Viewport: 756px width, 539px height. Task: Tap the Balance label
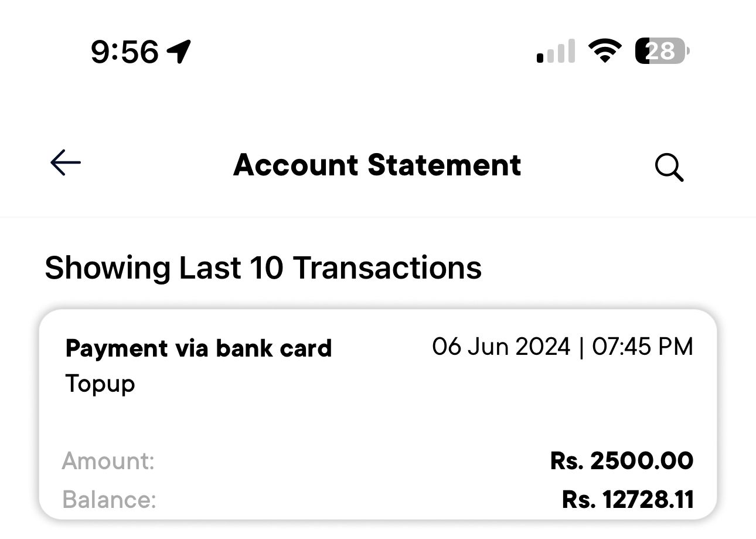[110, 500]
